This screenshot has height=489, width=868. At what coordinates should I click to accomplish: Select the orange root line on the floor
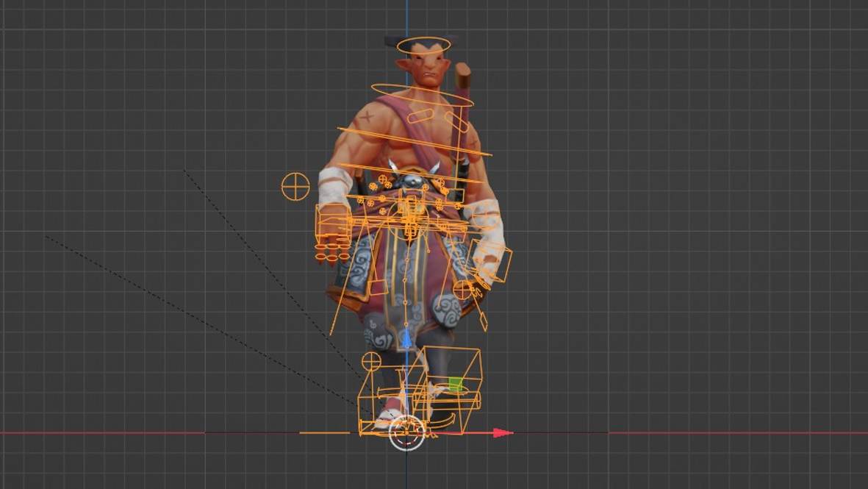click(x=325, y=432)
